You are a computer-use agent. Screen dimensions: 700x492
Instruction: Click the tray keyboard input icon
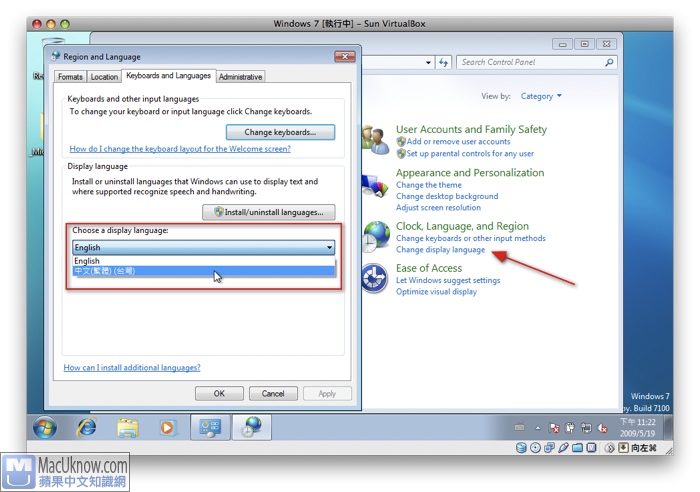pos(519,427)
